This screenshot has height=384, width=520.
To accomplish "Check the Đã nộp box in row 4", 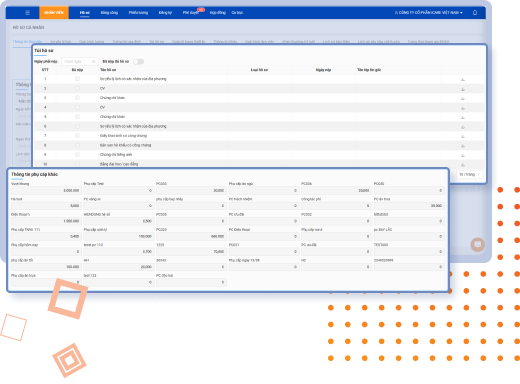I will (x=77, y=107).
